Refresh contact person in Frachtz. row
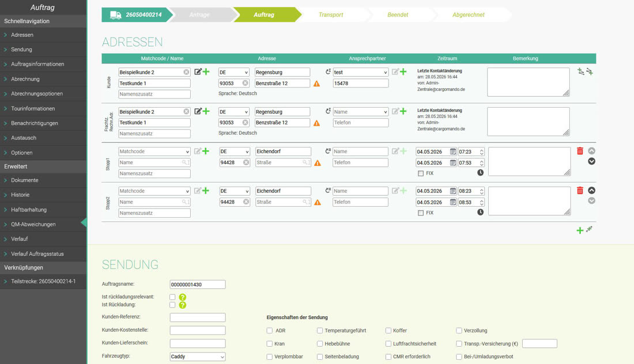The image size is (634, 364). [x=328, y=111]
